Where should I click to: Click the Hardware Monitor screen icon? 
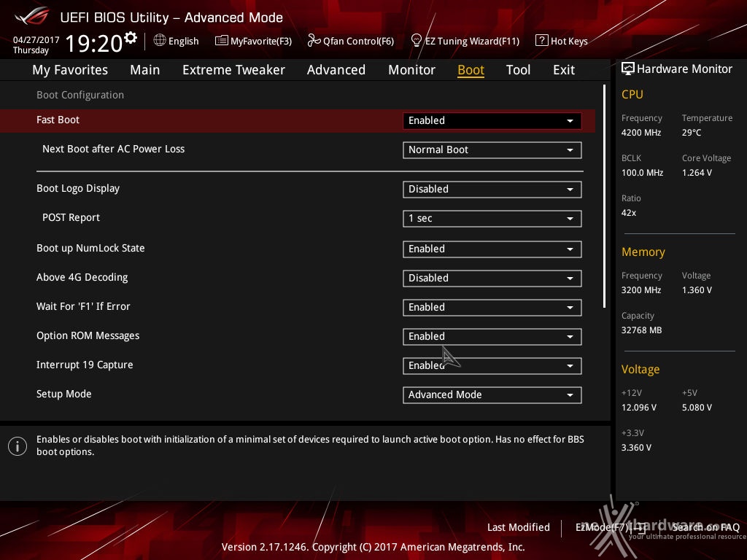[x=628, y=69]
